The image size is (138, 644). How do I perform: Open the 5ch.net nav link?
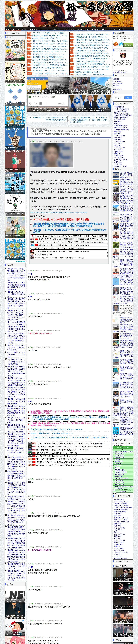[x=112, y=30]
